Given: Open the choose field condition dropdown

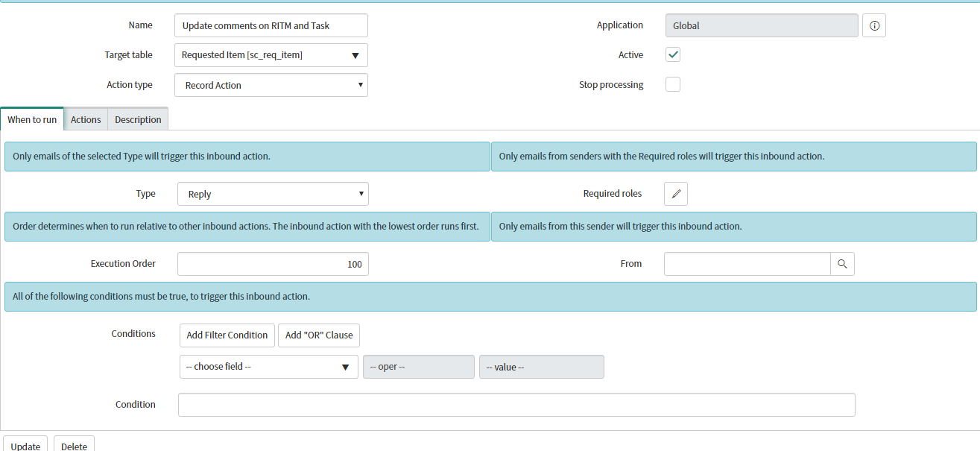Looking at the screenshot, I should point(268,367).
